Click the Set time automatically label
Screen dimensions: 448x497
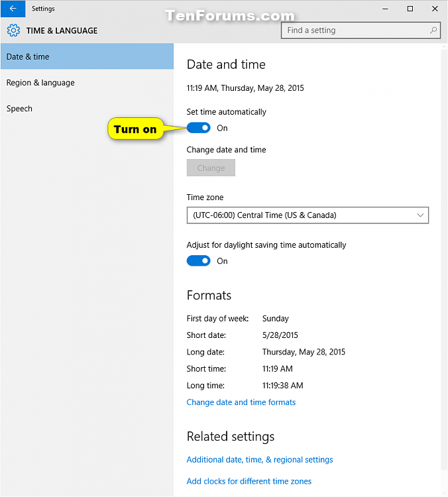click(x=227, y=112)
